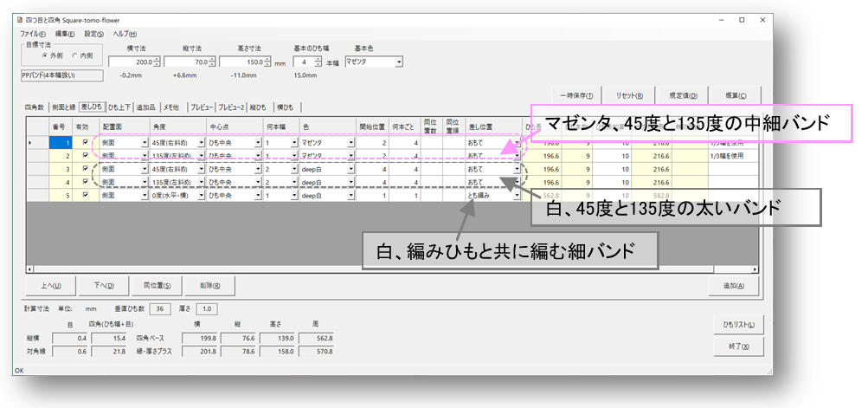Open row 3 何本幅 dropdown
868x408 pixels.
tap(294, 169)
